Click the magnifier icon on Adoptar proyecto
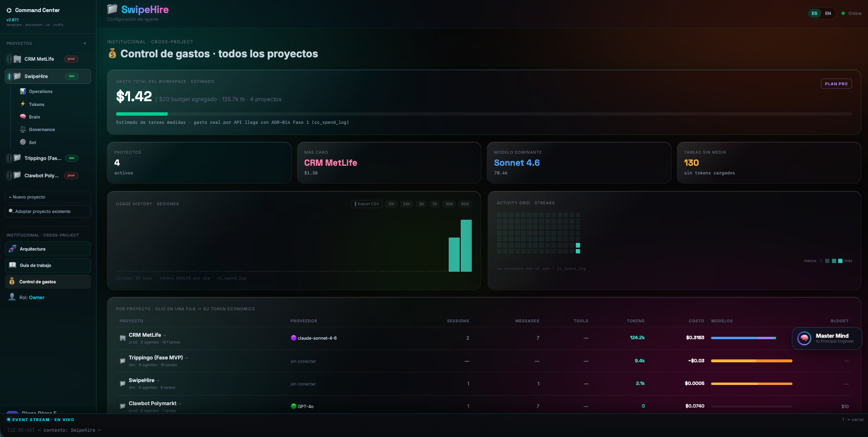 click(11, 211)
